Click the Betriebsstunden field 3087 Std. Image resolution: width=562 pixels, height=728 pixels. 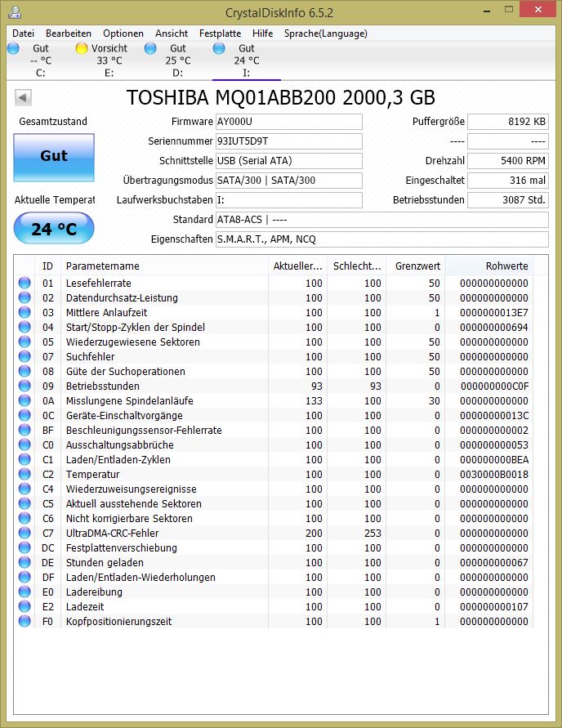[x=508, y=199]
